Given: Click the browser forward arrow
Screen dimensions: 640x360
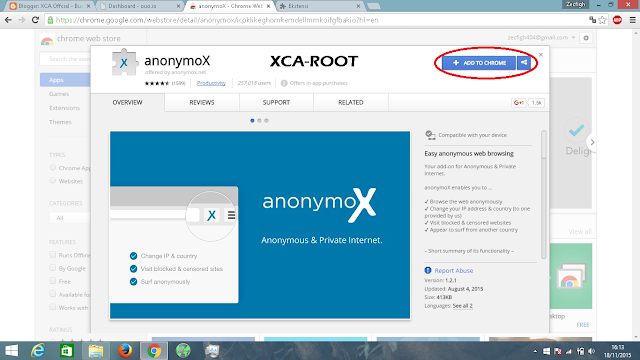Looking at the screenshot, I should [22, 20].
